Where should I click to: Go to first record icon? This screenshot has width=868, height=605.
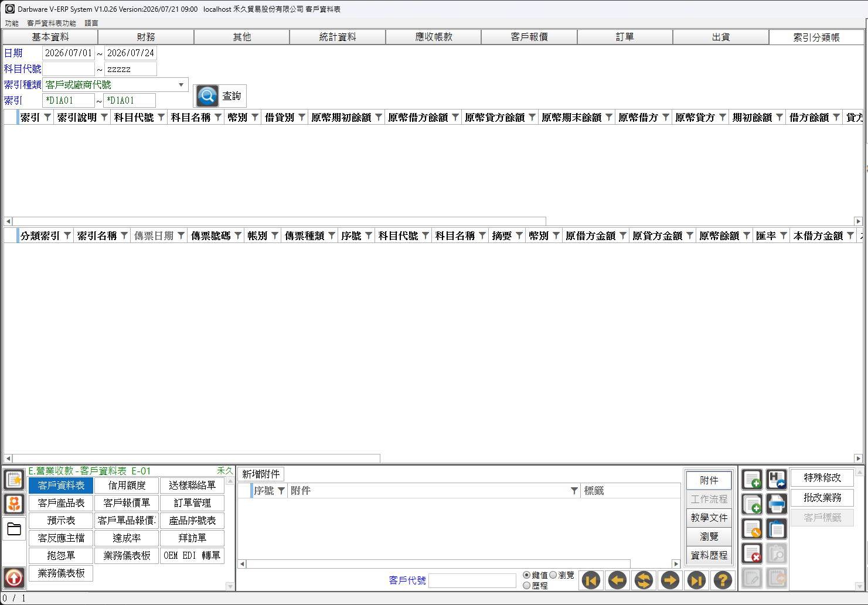pos(591,580)
